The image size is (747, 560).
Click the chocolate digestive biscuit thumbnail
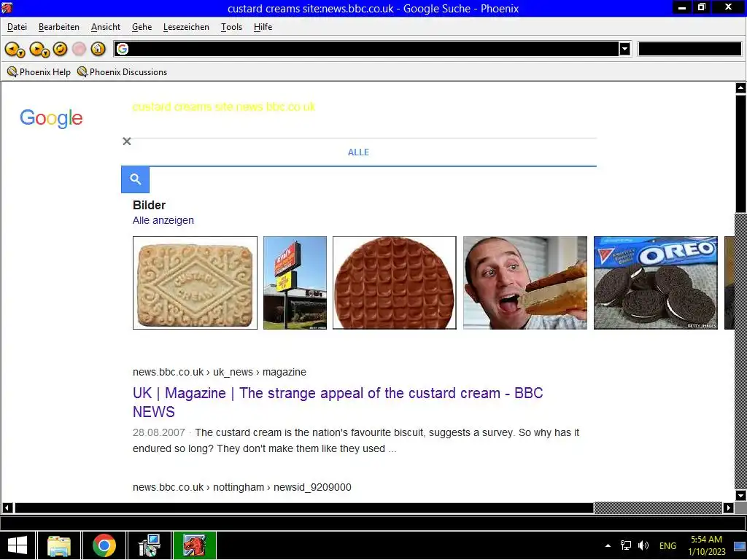pyautogui.click(x=395, y=283)
